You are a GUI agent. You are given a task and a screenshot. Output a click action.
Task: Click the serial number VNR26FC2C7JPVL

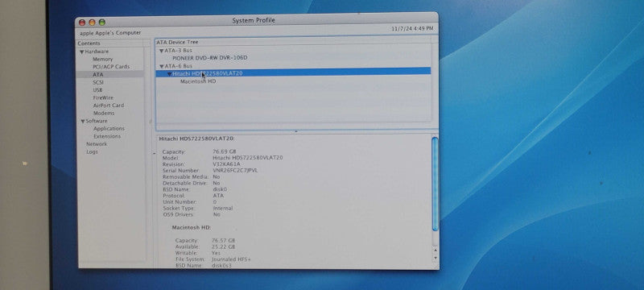pos(235,171)
